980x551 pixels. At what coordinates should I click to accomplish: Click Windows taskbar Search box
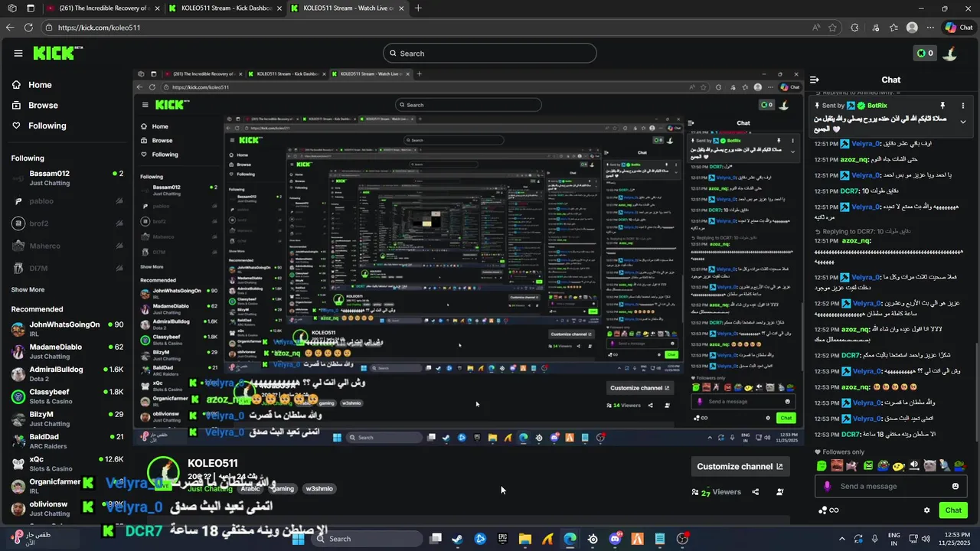[367, 539]
